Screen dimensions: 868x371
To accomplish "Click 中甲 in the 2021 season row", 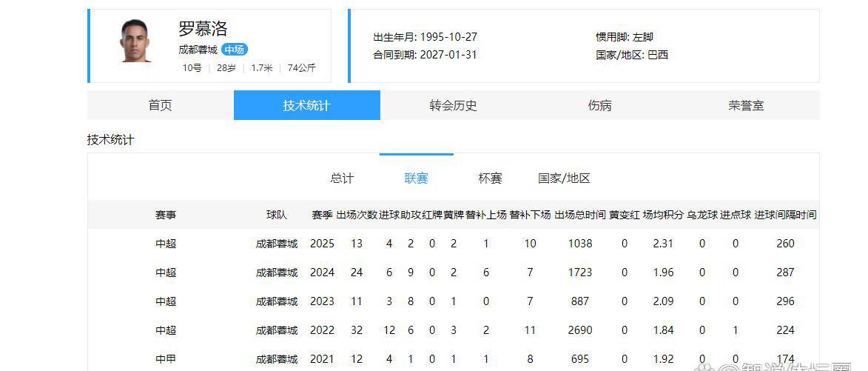I will pyautogui.click(x=166, y=359).
